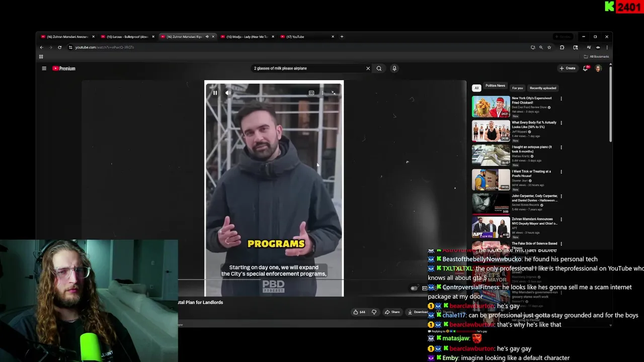
Task: Pause the video with the pause button
Action: tap(215, 93)
